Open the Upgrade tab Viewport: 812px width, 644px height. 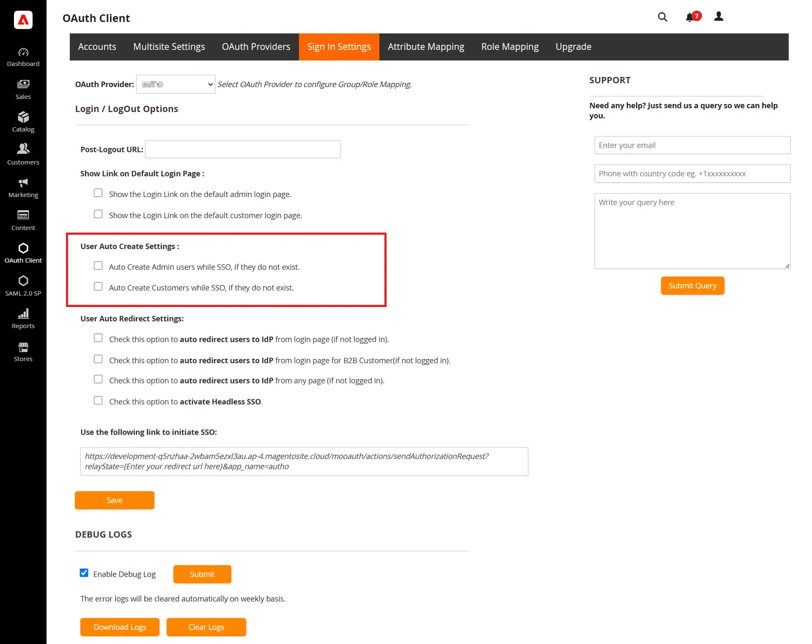pyautogui.click(x=573, y=47)
